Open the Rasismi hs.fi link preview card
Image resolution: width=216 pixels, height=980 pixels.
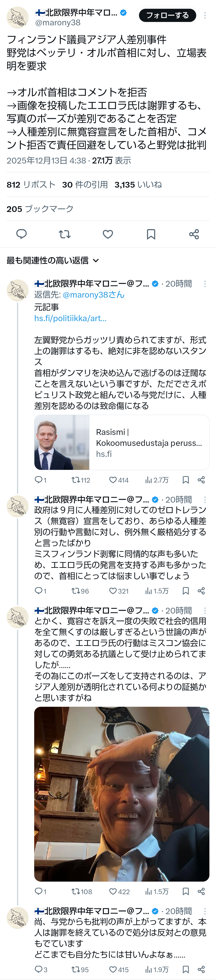point(122,442)
